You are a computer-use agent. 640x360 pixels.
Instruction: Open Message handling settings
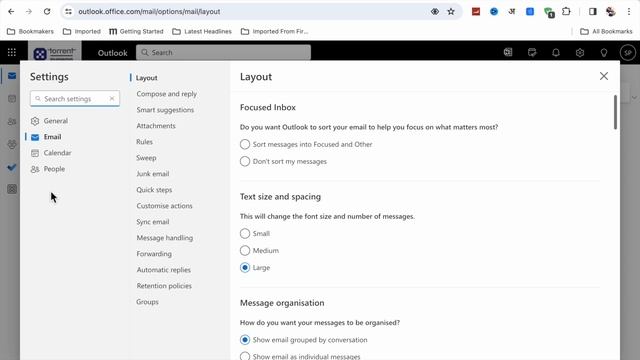coord(164,238)
